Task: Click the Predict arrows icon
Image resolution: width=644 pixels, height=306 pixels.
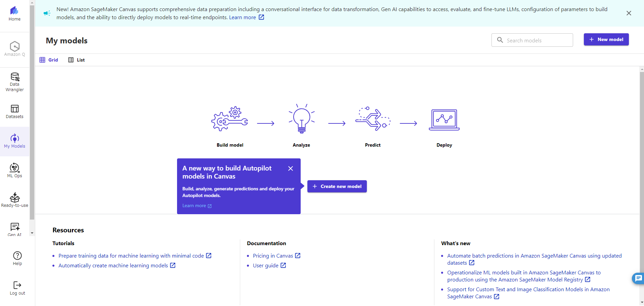Action: click(x=373, y=119)
